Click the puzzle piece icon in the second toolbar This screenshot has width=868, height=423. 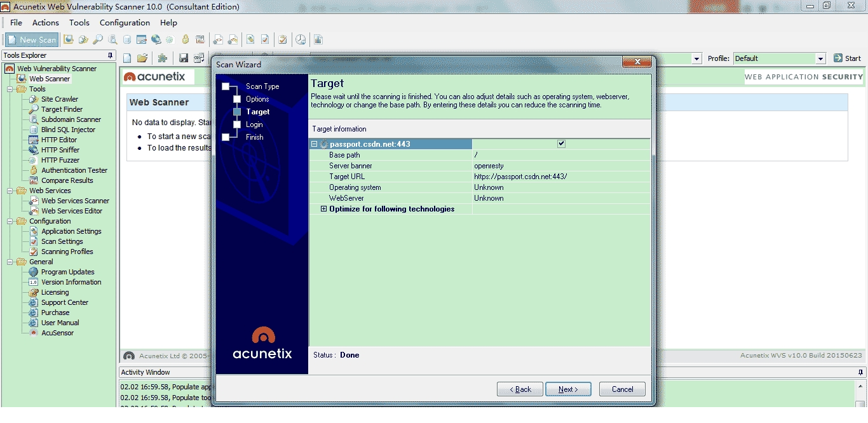pyautogui.click(x=163, y=58)
